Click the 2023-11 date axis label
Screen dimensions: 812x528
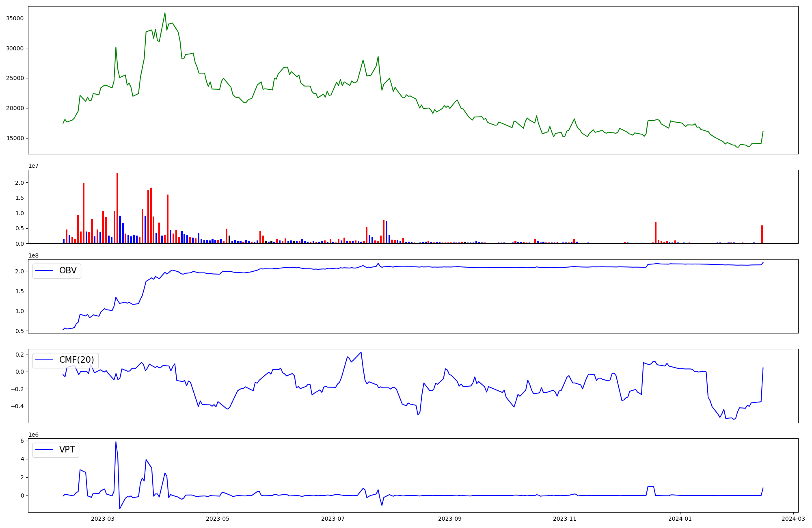[565, 519]
